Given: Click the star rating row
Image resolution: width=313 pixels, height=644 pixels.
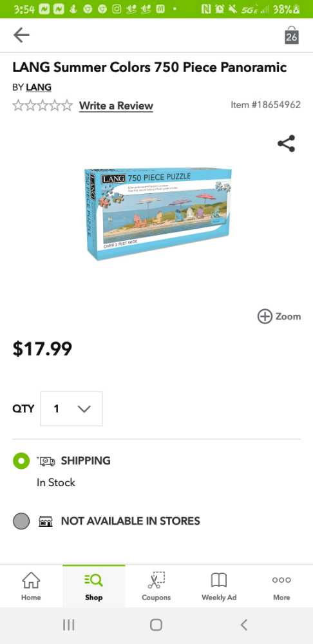Looking at the screenshot, I should [43, 106].
